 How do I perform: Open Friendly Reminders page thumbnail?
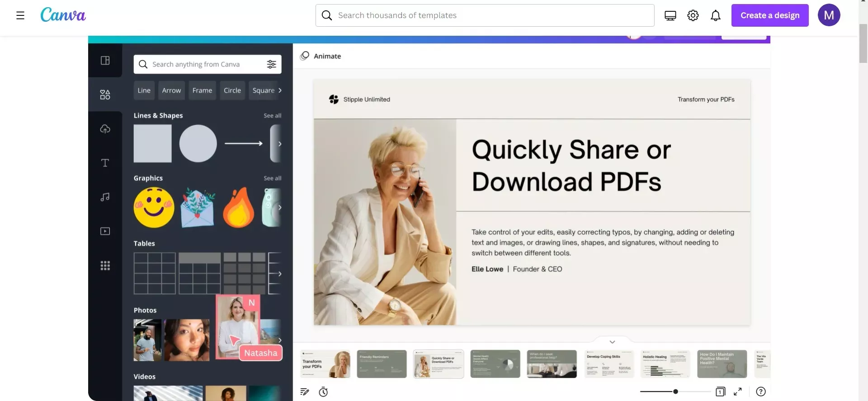382,364
